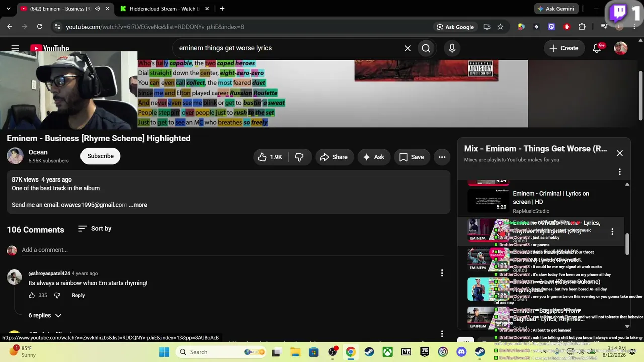Open the @shreyaspatel424 commenter profile link

[49, 273]
